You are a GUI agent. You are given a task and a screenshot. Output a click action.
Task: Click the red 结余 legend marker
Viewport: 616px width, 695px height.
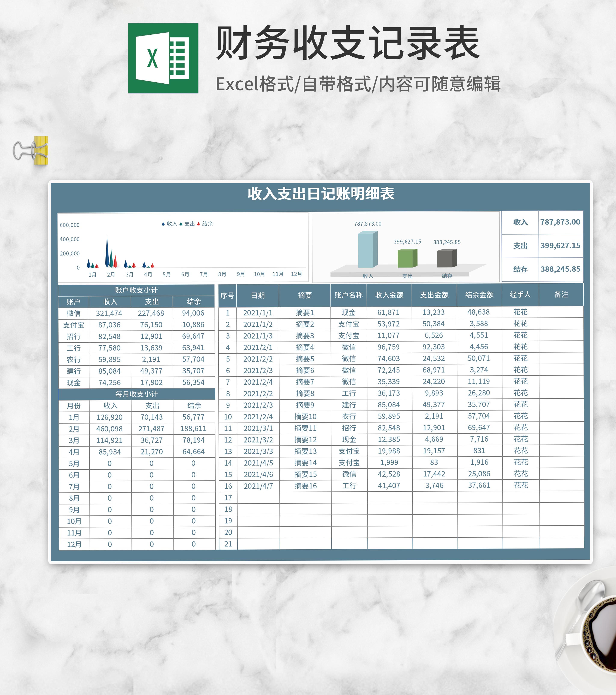tap(199, 224)
